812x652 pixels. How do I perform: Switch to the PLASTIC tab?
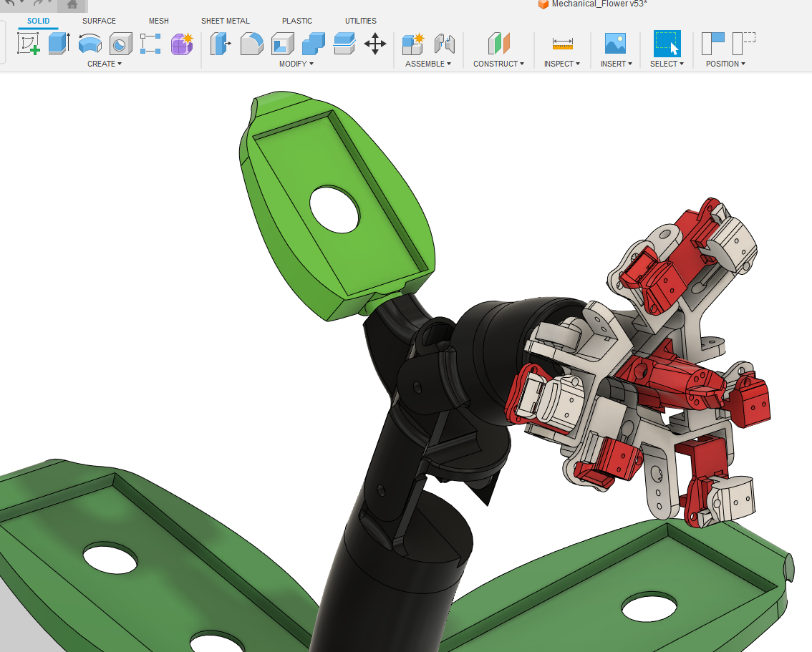(296, 21)
